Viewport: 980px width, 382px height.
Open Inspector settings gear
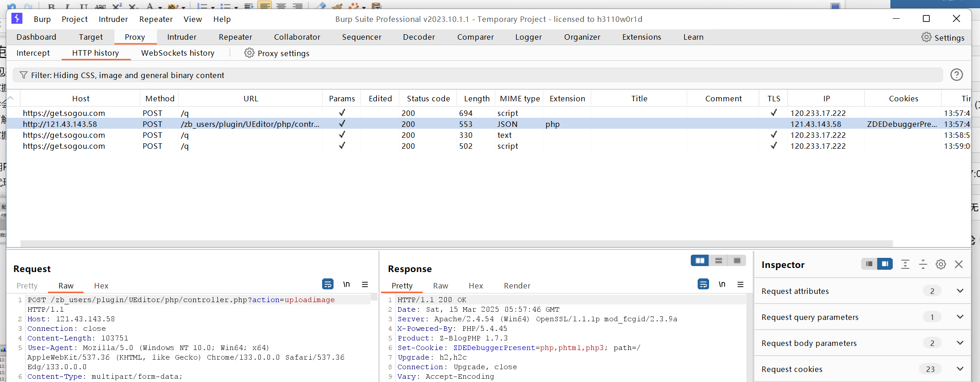point(941,264)
